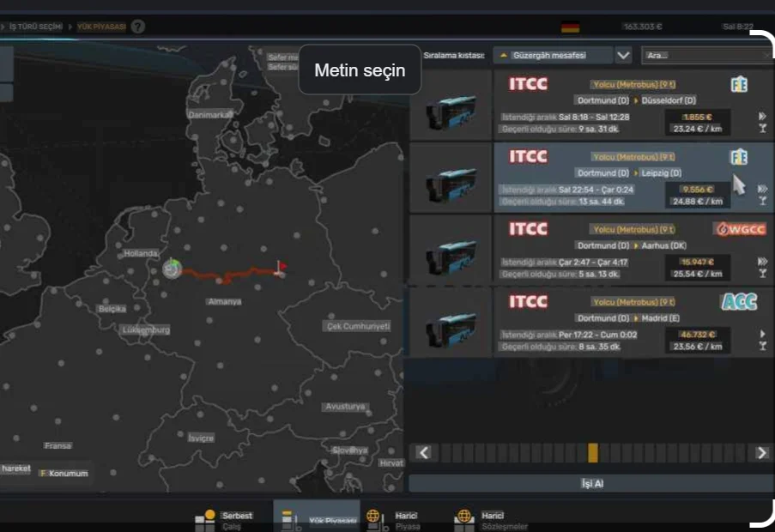The height and width of the screenshot is (532, 775).
Task: Switch to the Serbest Çalış tab
Action: [224, 520]
